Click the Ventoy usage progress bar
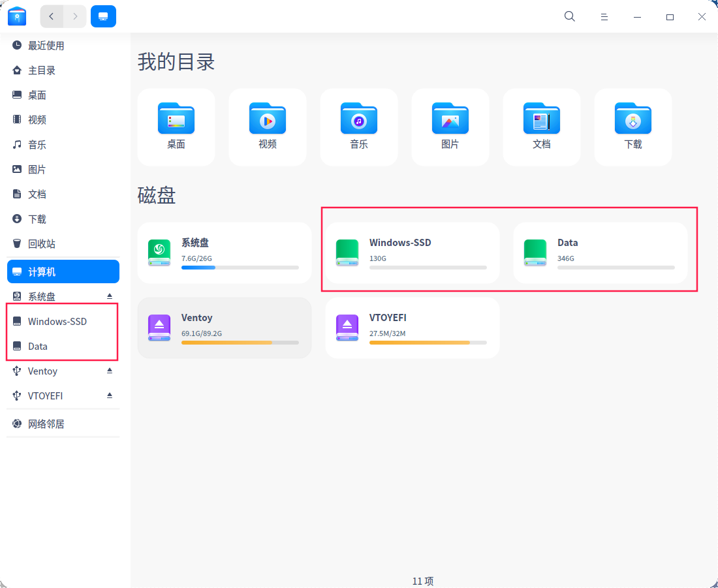 [240, 342]
